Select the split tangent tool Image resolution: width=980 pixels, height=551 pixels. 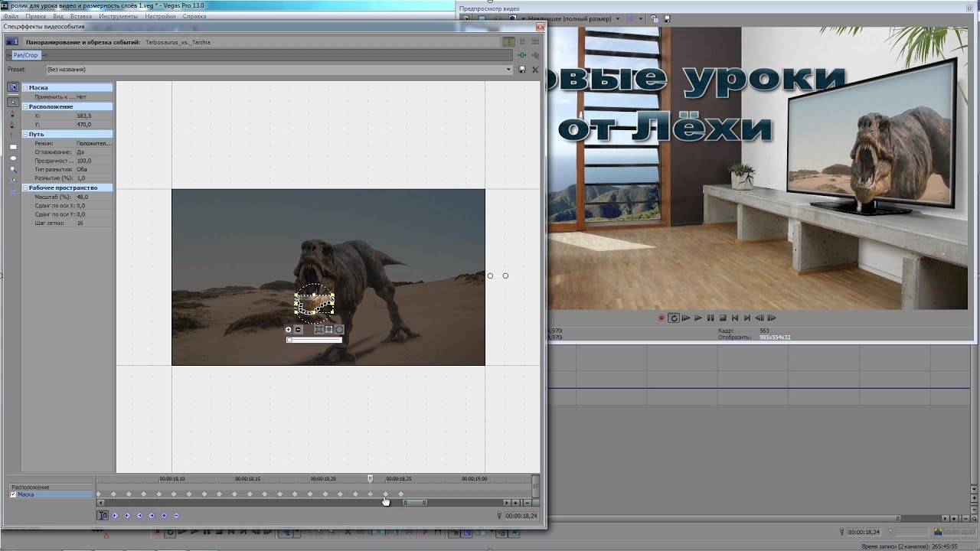click(13, 135)
